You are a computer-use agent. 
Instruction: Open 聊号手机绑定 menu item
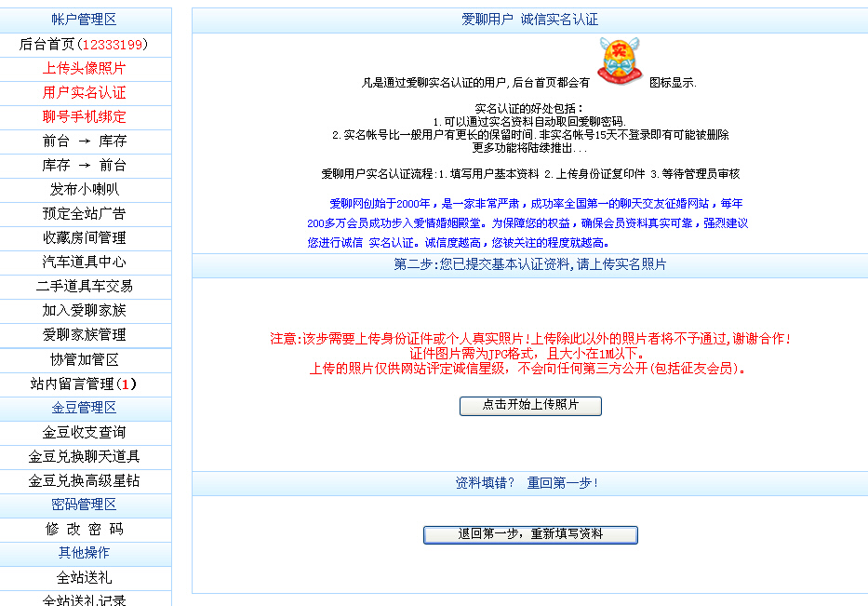click(x=84, y=117)
